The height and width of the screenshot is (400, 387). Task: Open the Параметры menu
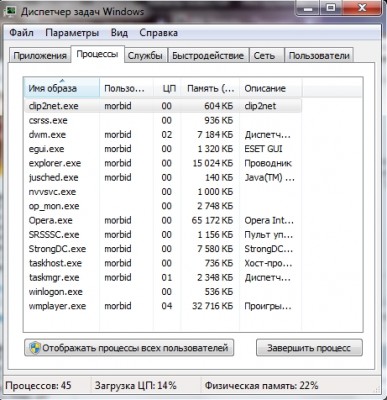coord(72,33)
